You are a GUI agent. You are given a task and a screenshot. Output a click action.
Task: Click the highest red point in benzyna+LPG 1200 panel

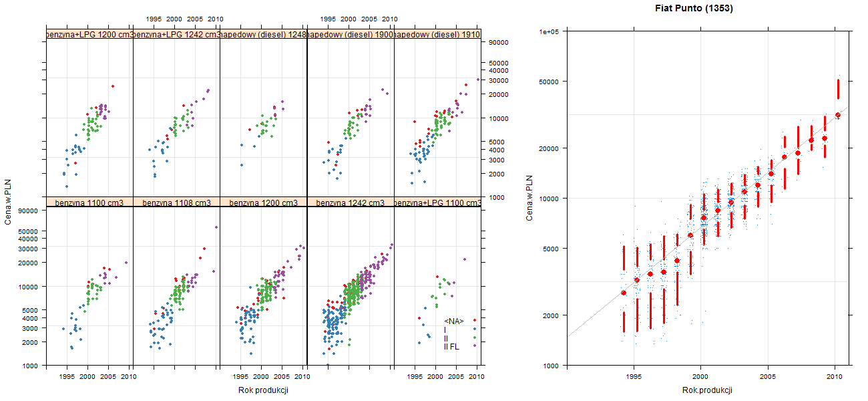tap(113, 86)
